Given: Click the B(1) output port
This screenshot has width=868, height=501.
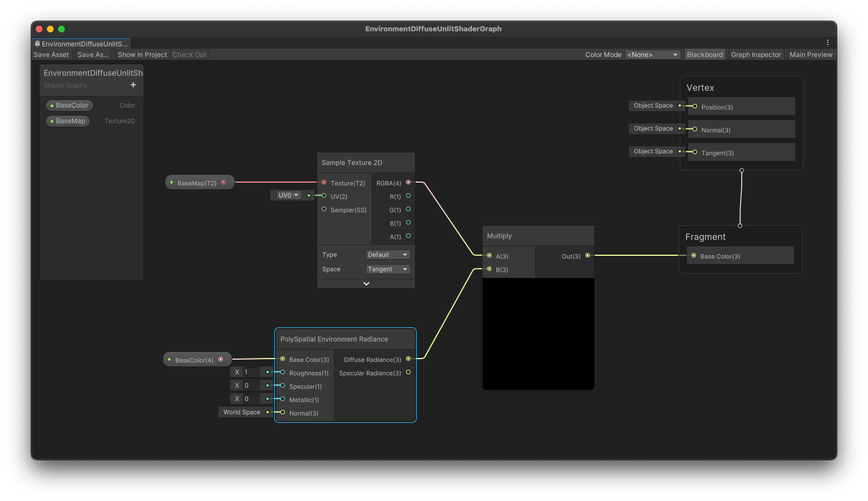Looking at the screenshot, I should 408,222.
